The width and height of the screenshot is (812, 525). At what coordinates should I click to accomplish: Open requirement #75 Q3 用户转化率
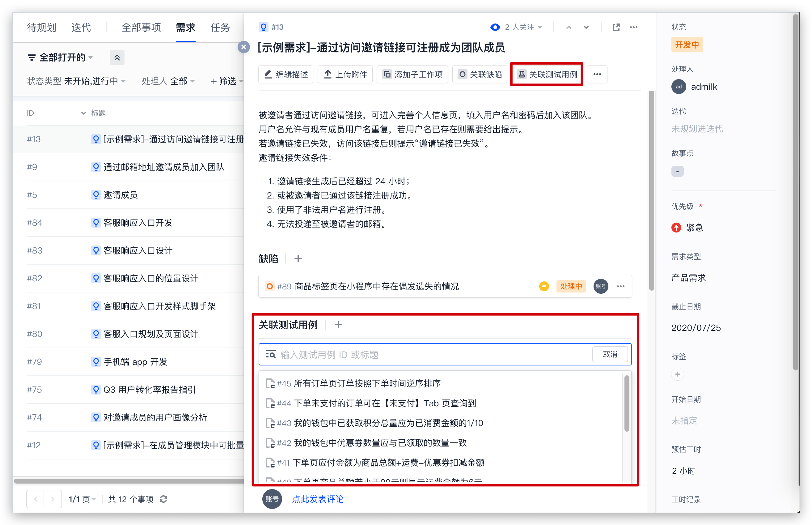pos(150,390)
